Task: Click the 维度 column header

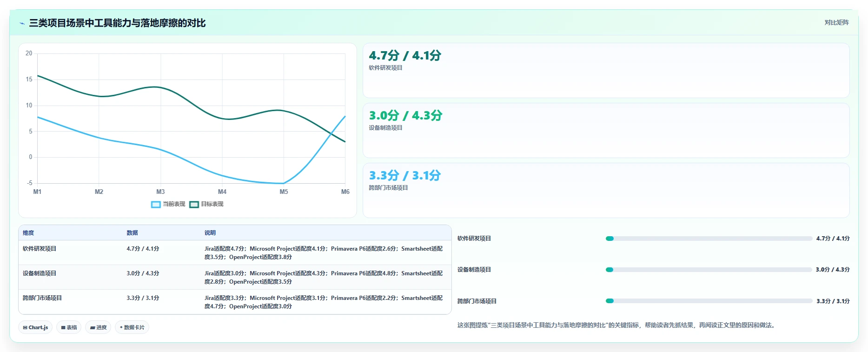Action: tap(28, 233)
